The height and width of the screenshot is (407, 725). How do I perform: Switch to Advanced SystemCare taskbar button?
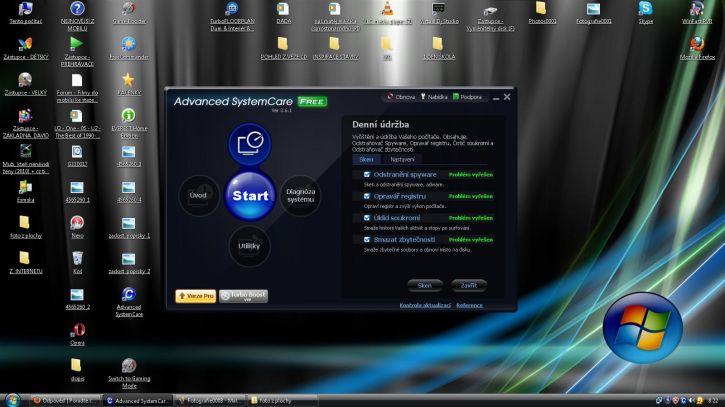coord(138,401)
